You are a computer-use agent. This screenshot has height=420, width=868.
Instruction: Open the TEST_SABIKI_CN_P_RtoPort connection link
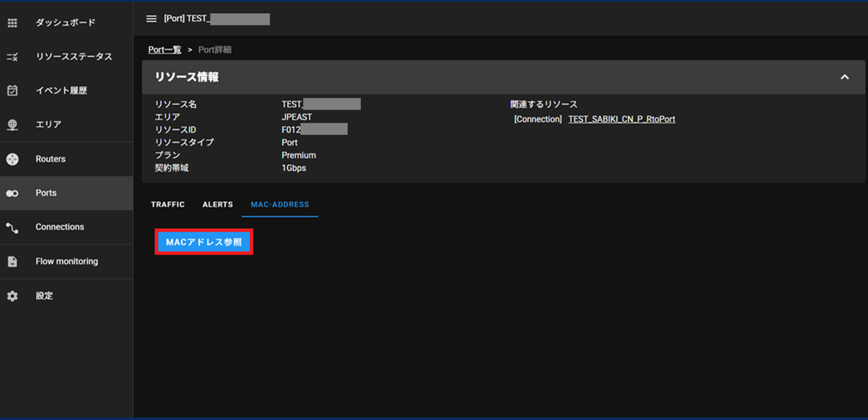(x=621, y=119)
